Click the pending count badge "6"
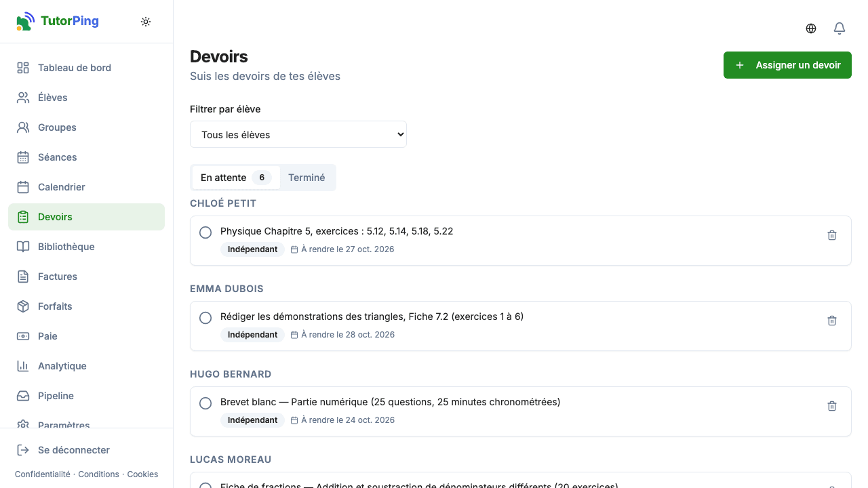 pos(262,178)
